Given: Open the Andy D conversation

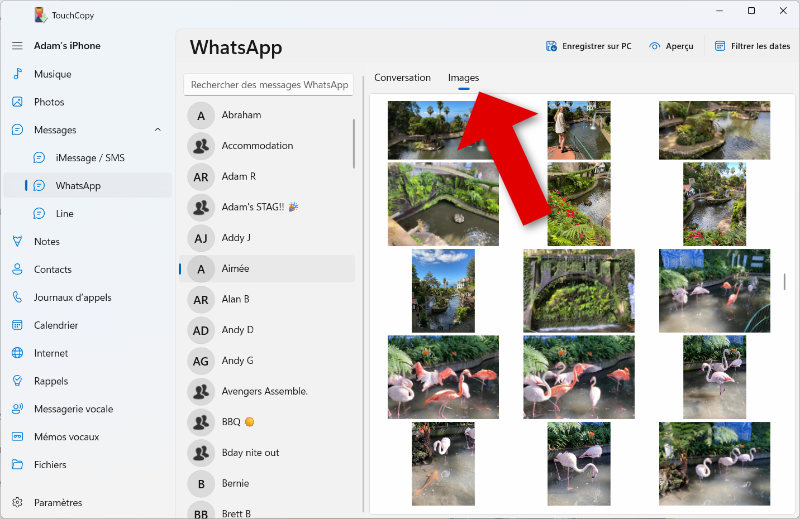Looking at the screenshot, I should pyautogui.click(x=266, y=330).
